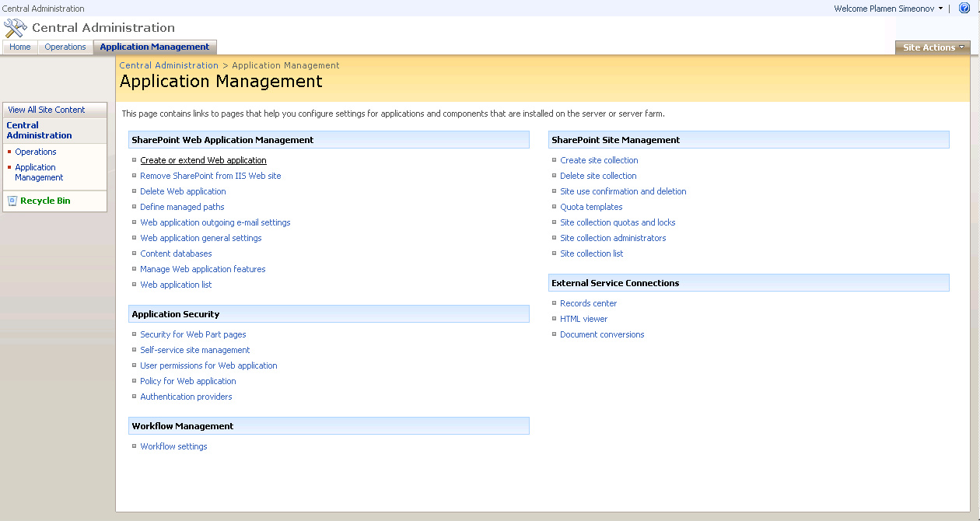This screenshot has width=980, height=521.
Task: Open Security for Web Part pages
Action: click(193, 334)
